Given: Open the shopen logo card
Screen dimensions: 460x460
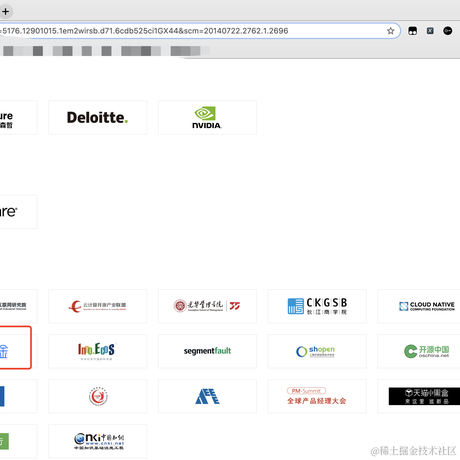Looking at the screenshot, I should [317, 351].
